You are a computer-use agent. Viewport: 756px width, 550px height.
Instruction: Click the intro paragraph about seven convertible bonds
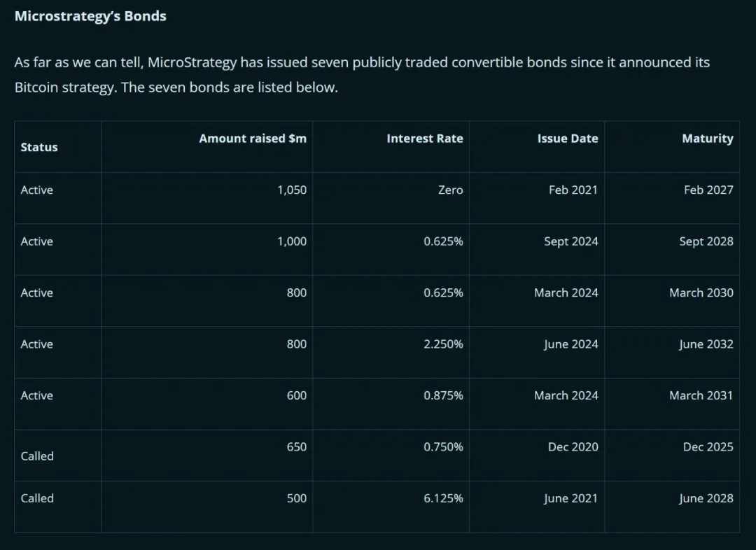[x=362, y=75]
